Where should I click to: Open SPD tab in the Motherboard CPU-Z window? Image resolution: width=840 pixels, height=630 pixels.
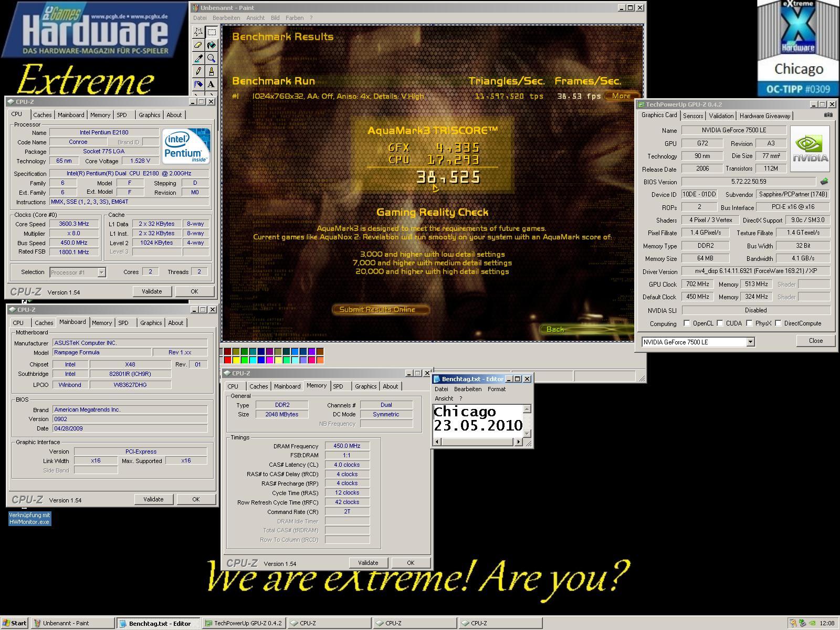coord(123,323)
